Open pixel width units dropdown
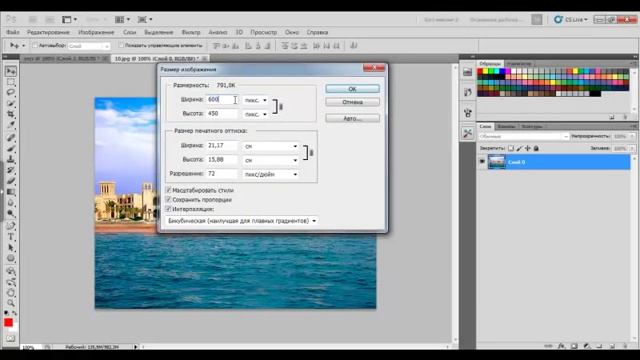 [x=256, y=100]
